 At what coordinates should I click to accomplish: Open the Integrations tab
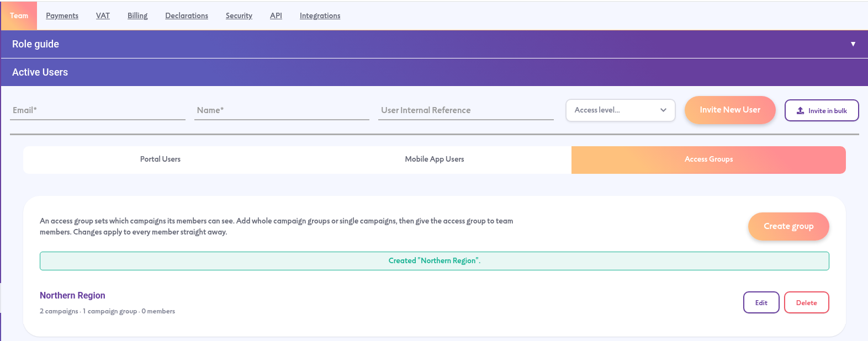click(320, 15)
